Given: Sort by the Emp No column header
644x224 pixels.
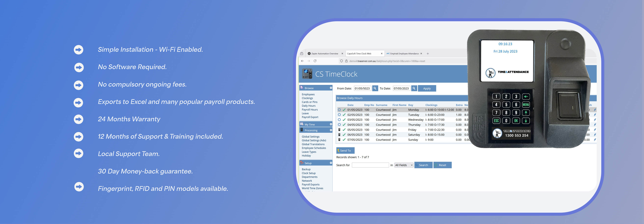Looking at the screenshot, I should coord(369,105).
